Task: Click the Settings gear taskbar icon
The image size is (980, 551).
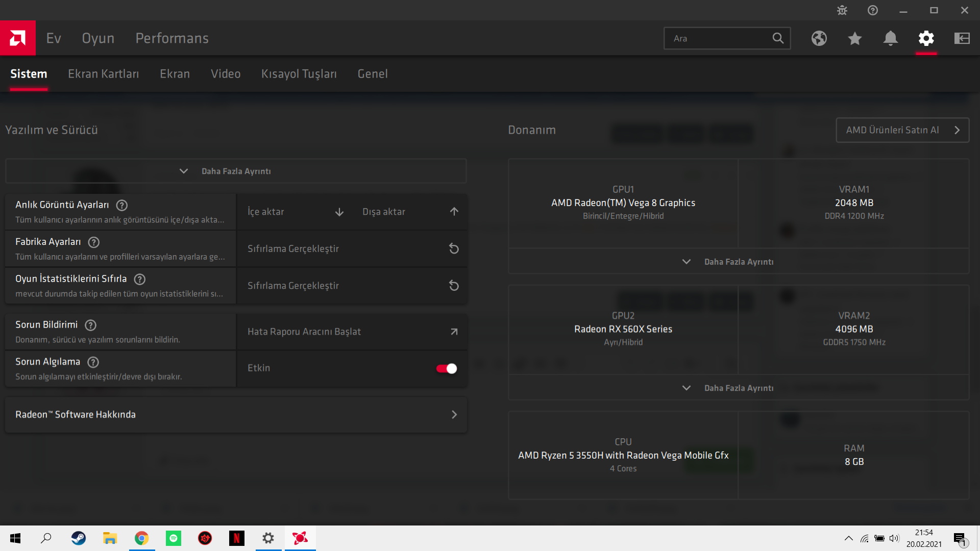Action: coord(268,538)
